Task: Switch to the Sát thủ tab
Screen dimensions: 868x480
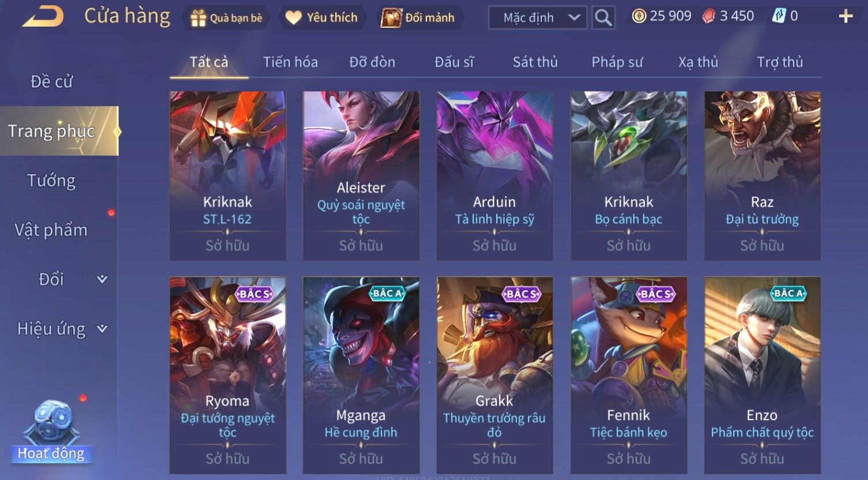Action: coord(535,62)
